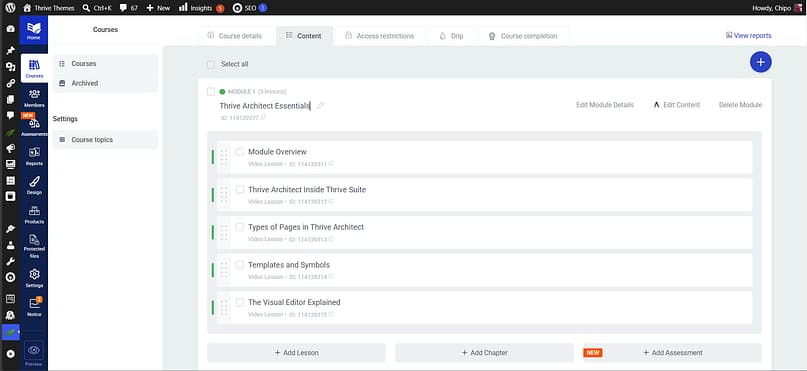Open the Assessments section

tap(34, 127)
